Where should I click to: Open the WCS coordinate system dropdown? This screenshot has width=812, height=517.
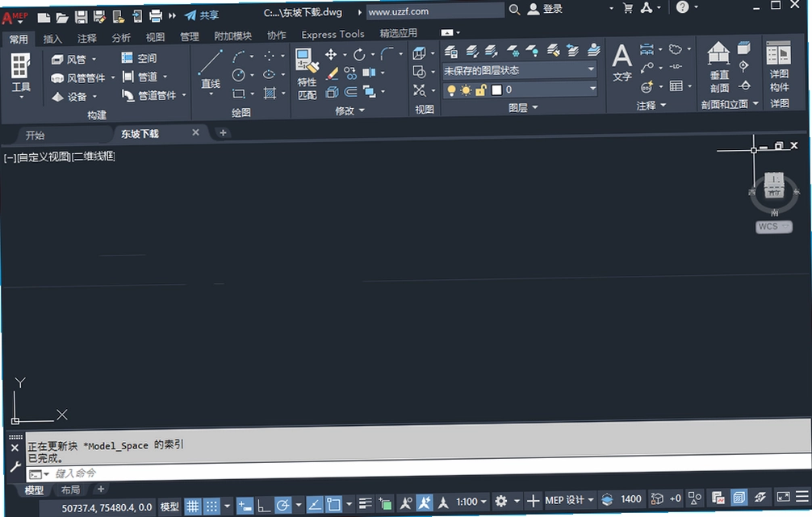(x=774, y=227)
